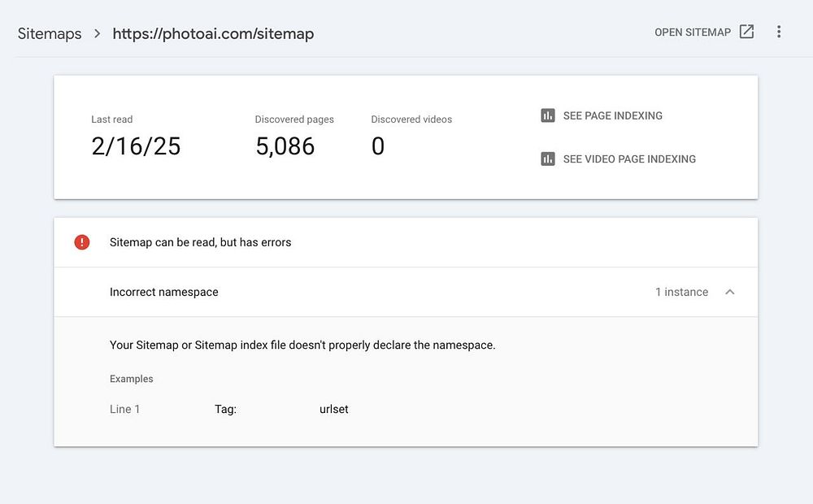Select the photoai.com sitemap URL in the breadcrumb

pyautogui.click(x=213, y=33)
